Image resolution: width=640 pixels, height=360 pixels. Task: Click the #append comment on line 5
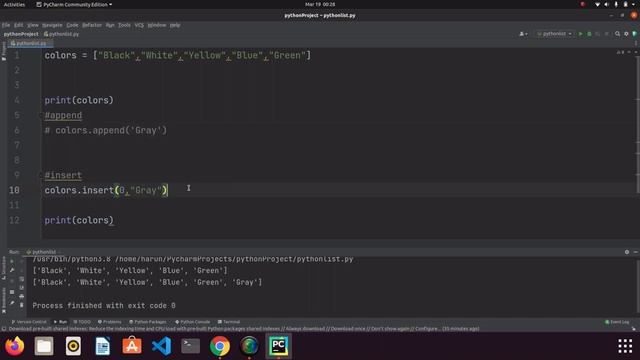click(63, 116)
